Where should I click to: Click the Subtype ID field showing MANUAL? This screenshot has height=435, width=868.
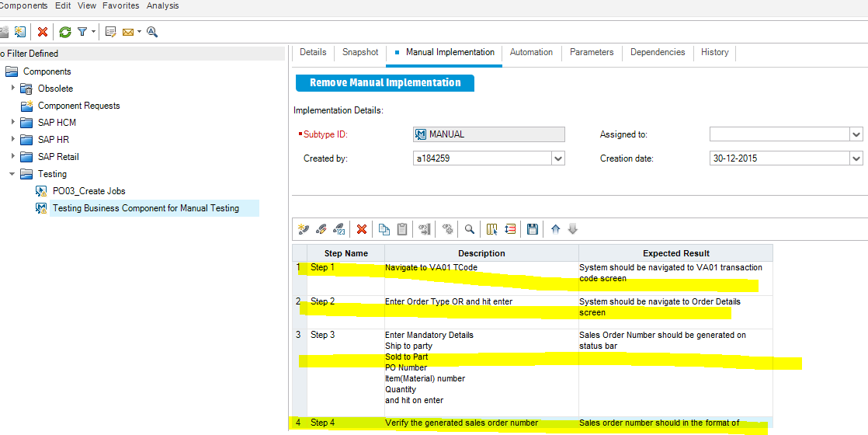[489, 134]
